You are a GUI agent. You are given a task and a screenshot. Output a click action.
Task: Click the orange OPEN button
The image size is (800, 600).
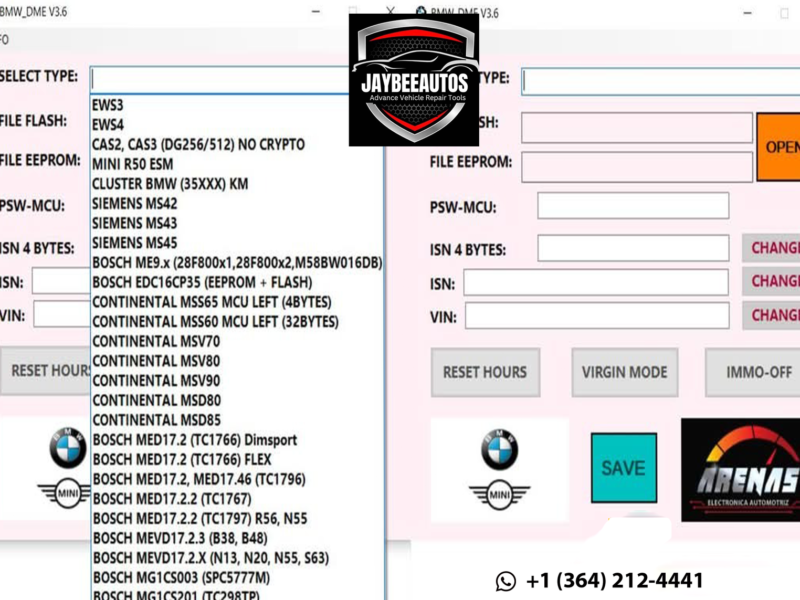779,146
